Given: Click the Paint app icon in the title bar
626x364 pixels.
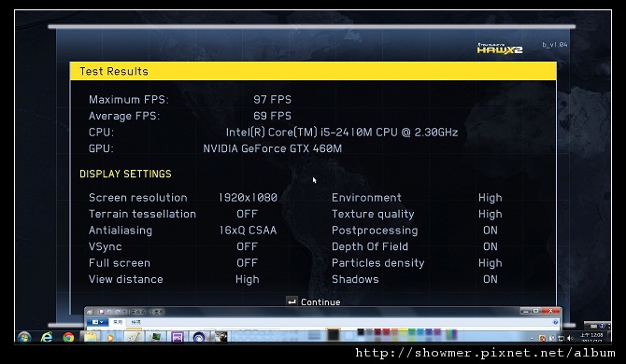Looking at the screenshot, I should [90, 312].
